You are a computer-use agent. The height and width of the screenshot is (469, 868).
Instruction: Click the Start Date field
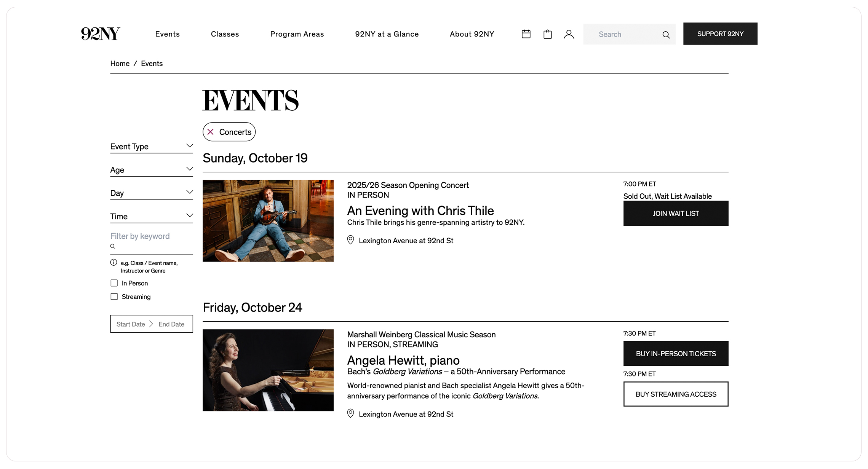[131, 324]
